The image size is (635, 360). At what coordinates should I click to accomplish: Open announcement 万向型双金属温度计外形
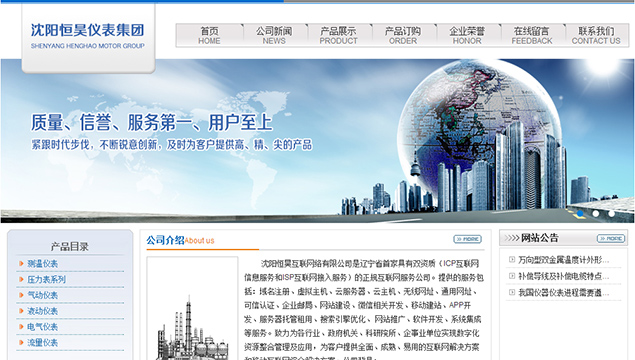click(563, 260)
